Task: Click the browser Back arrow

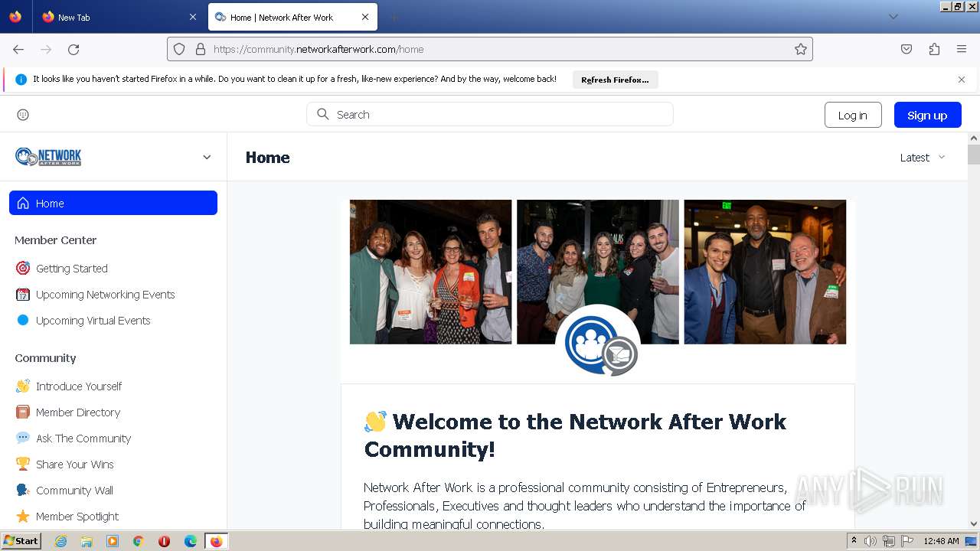Action: click(18, 49)
